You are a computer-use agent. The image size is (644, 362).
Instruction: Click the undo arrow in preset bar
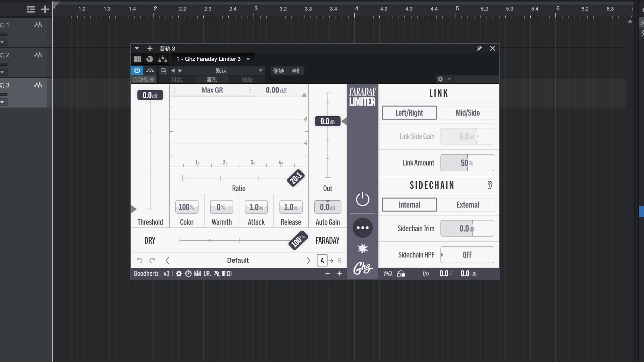point(140,260)
